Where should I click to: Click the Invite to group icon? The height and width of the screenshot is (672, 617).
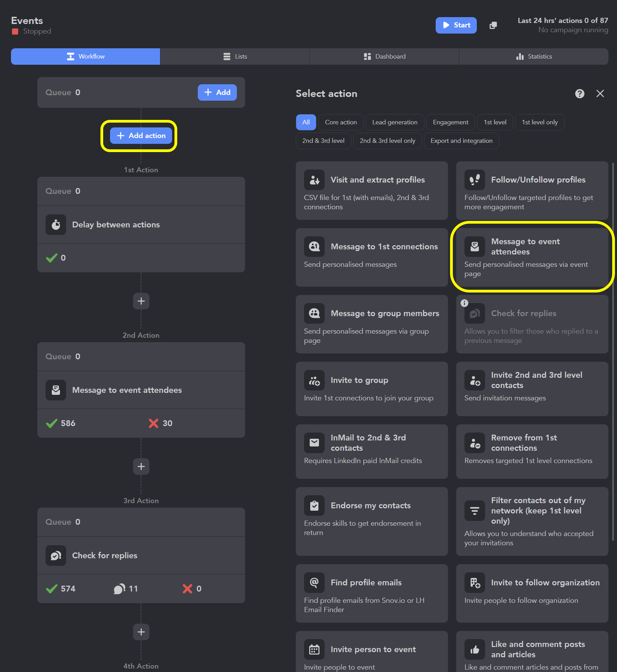pyautogui.click(x=314, y=380)
